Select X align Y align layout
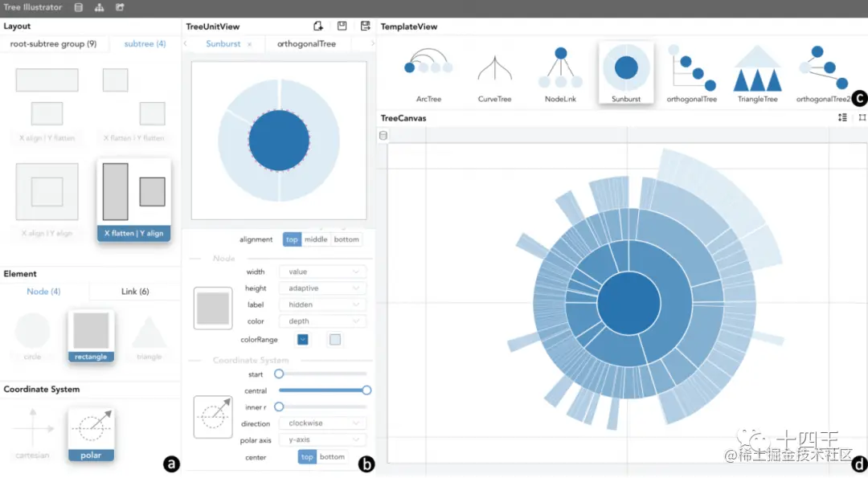 tap(47, 200)
